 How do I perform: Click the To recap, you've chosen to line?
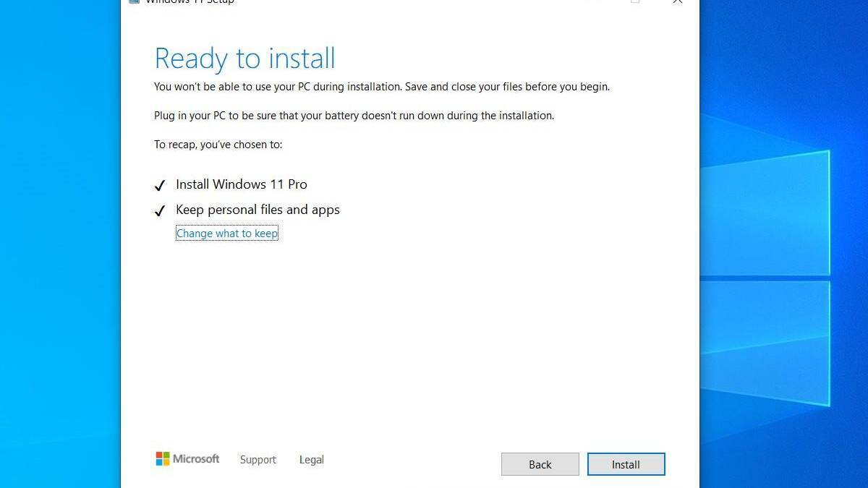coord(218,145)
